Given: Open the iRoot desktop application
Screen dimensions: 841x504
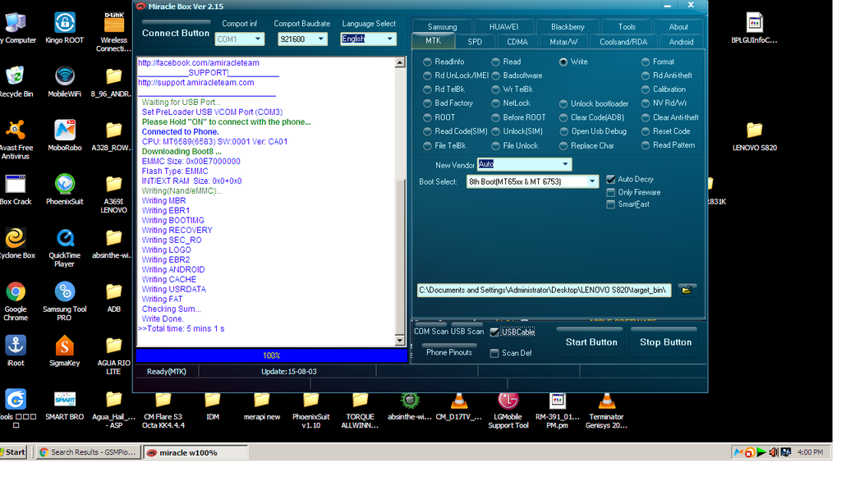Looking at the screenshot, I should pyautogui.click(x=15, y=346).
